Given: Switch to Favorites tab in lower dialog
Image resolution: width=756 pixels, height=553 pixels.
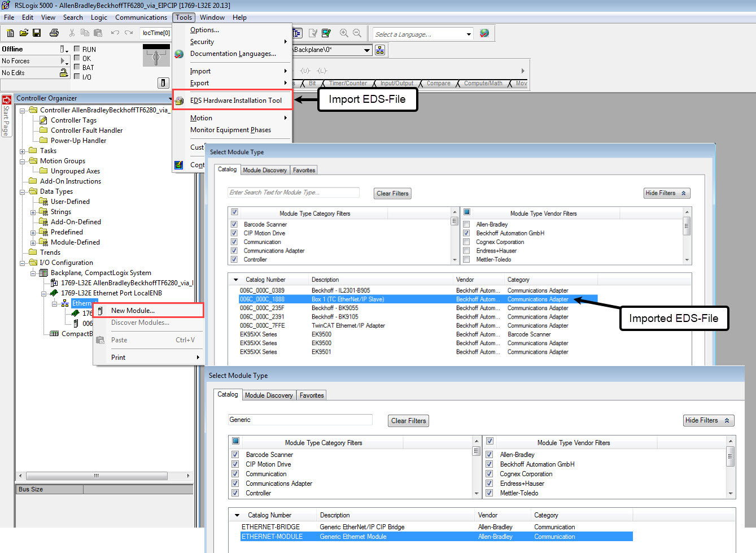Looking at the screenshot, I should tap(312, 395).
